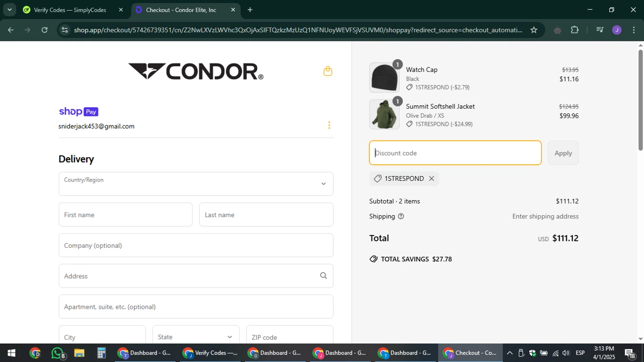The height and width of the screenshot is (362, 644).
Task: Click the page vertical scrollbar
Action: (x=641, y=100)
